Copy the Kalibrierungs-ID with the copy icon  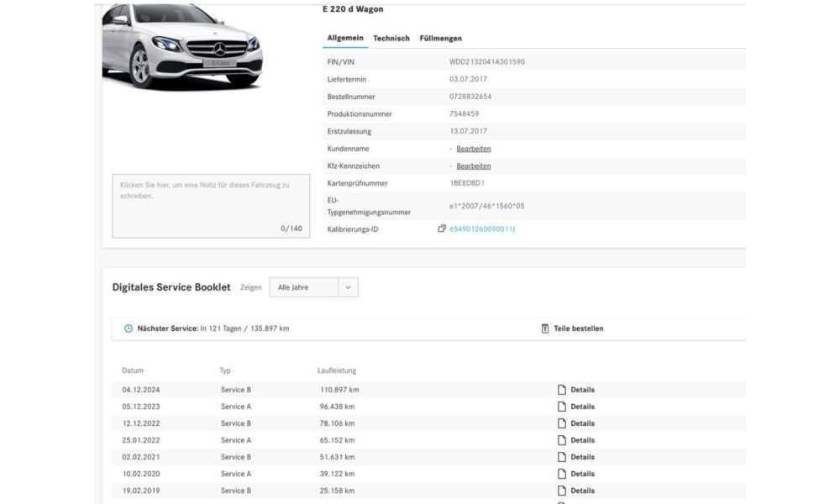442,228
